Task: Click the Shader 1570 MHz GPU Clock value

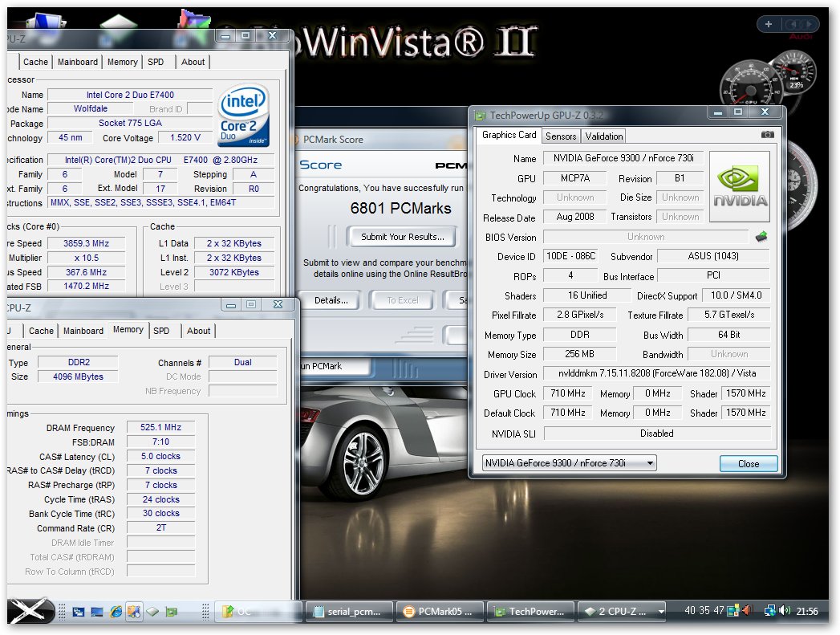Action: coord(745,393)
